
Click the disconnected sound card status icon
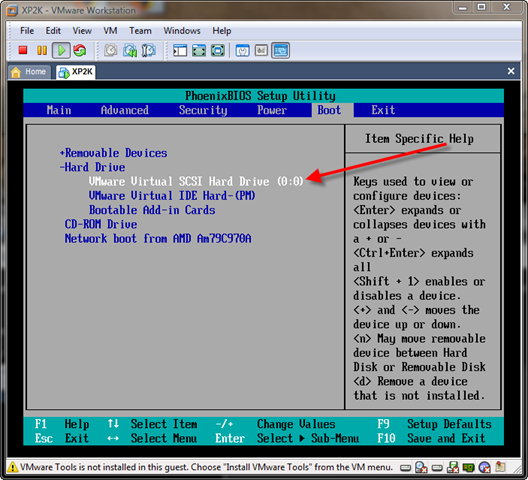tap(484, 467)
